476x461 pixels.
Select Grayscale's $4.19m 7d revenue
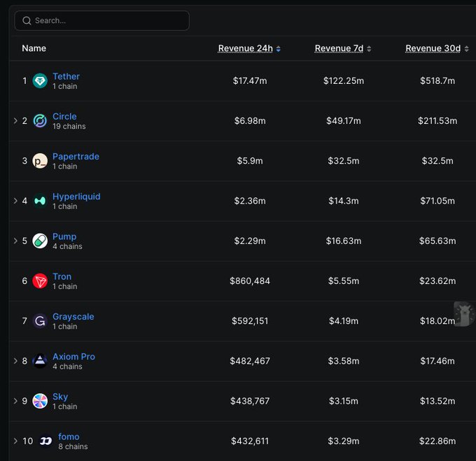point(344,321)
